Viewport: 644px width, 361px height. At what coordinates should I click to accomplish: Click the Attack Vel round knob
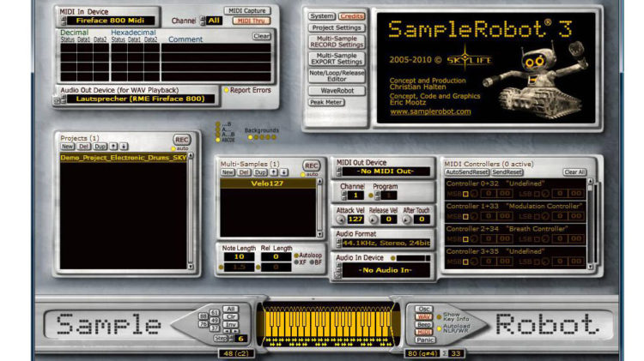pos(341,220)
